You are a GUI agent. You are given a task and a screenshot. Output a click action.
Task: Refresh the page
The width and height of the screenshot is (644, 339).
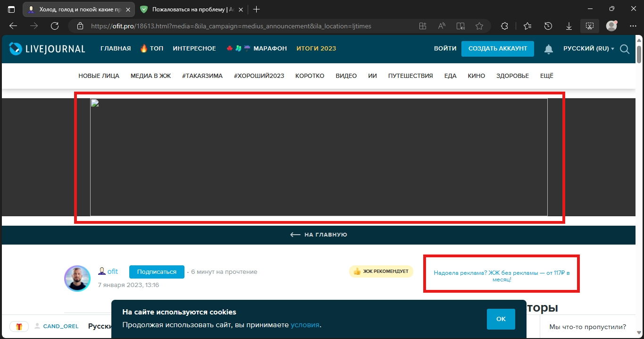coord(55,26)
